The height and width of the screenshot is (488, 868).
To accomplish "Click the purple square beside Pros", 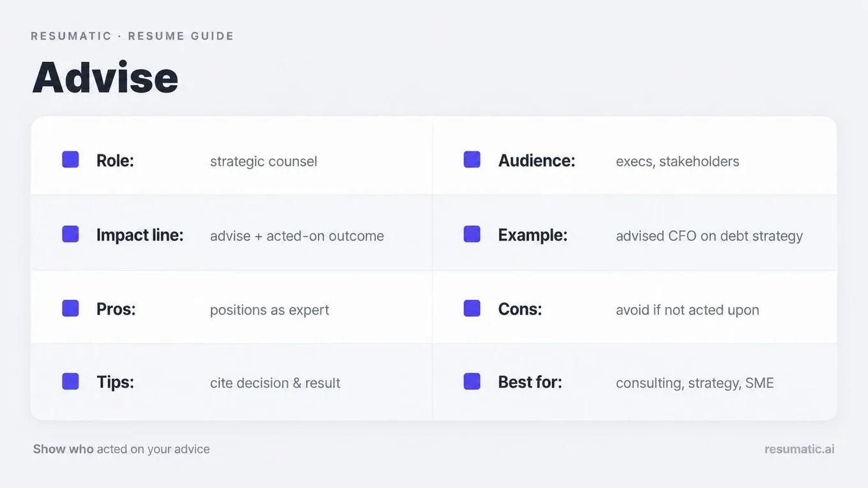I will [70, 309].
